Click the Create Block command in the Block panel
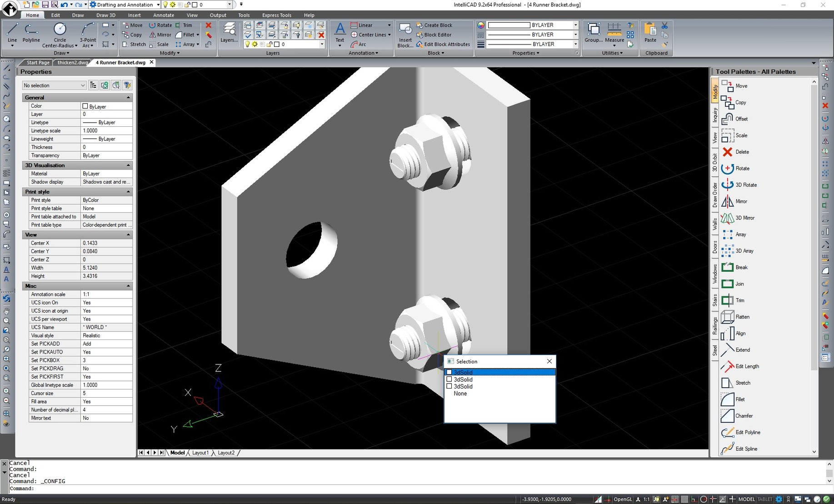 [437, 25]
